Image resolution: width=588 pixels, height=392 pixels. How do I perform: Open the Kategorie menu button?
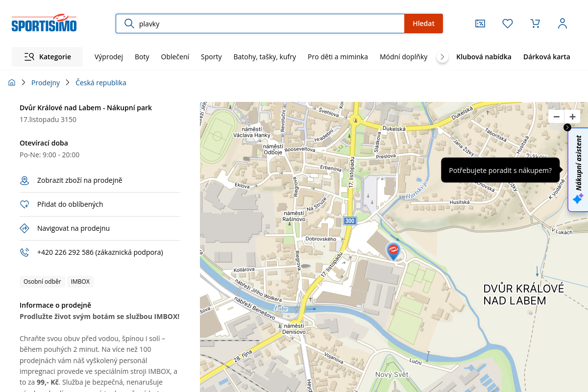pyautogui.click(x=47, y=57)
